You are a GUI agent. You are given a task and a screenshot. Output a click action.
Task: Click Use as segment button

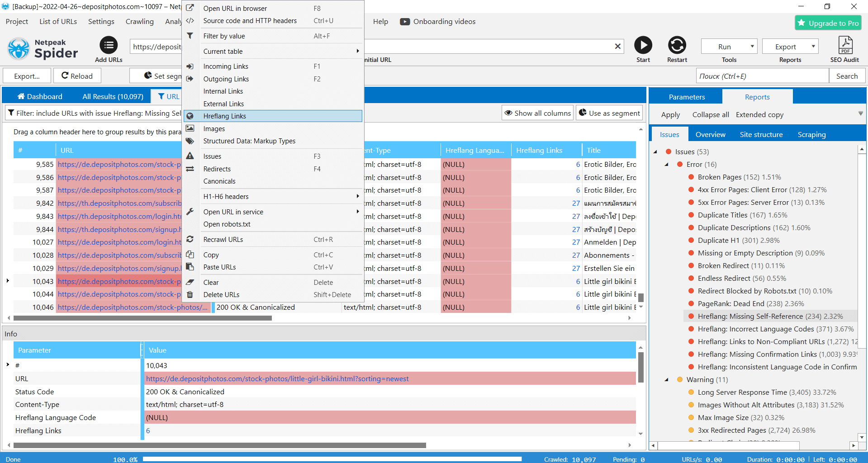(609, 113)
